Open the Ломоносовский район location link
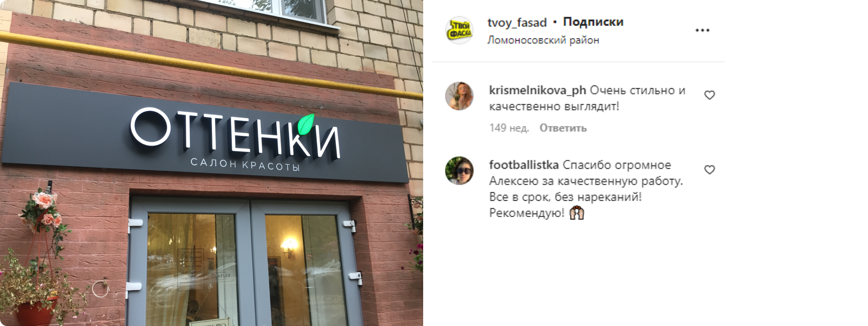868x326 pixels. 543,40
